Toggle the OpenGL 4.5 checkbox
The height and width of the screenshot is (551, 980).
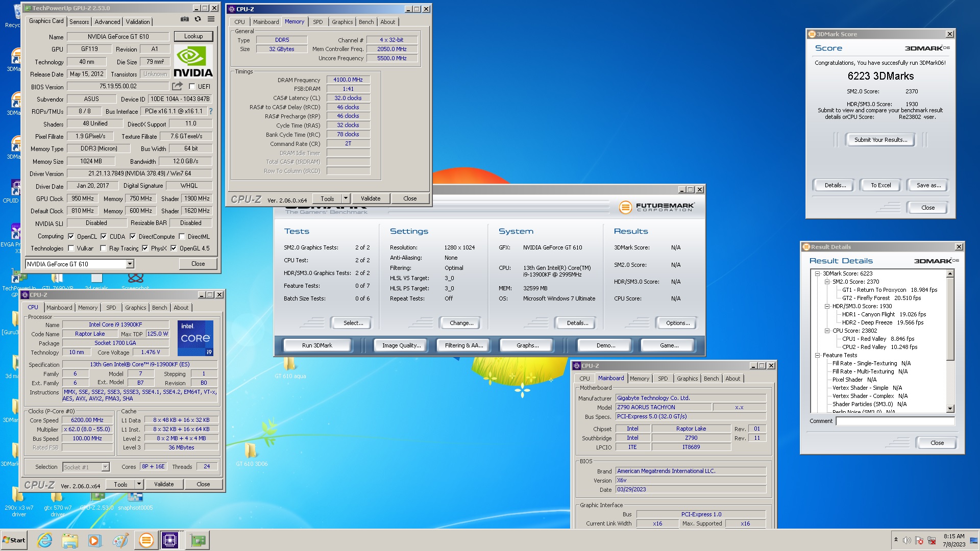174,248
